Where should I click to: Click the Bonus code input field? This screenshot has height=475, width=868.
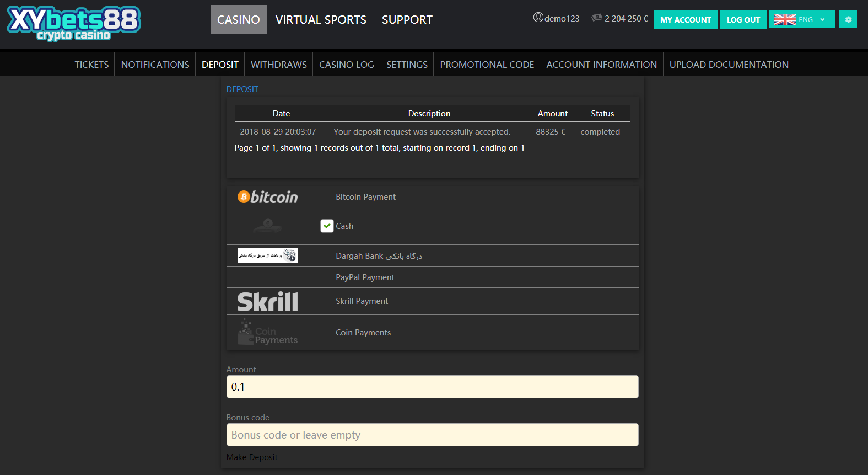[432, 435]
